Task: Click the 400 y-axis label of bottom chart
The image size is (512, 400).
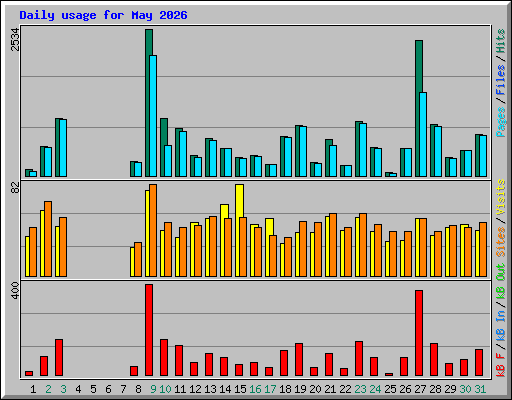Action: click(x=15, y=290)
